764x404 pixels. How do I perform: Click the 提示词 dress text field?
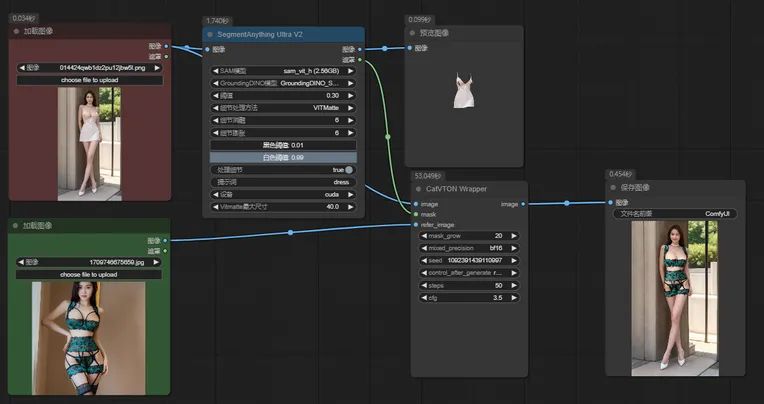point(283,182)
